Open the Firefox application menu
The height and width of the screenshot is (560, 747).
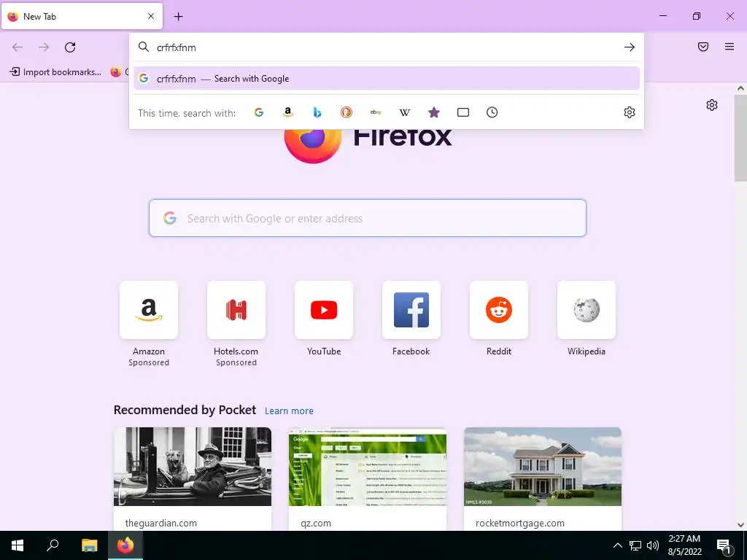pos(729,47)
